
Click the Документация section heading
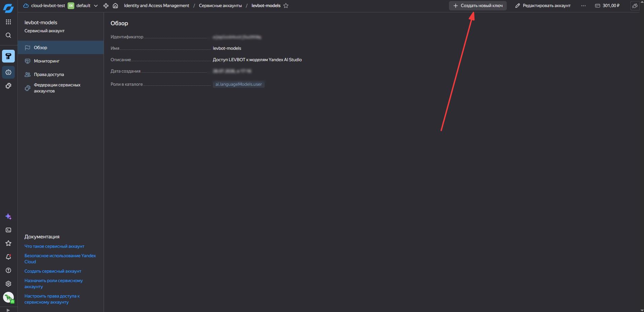coord(42,237)
